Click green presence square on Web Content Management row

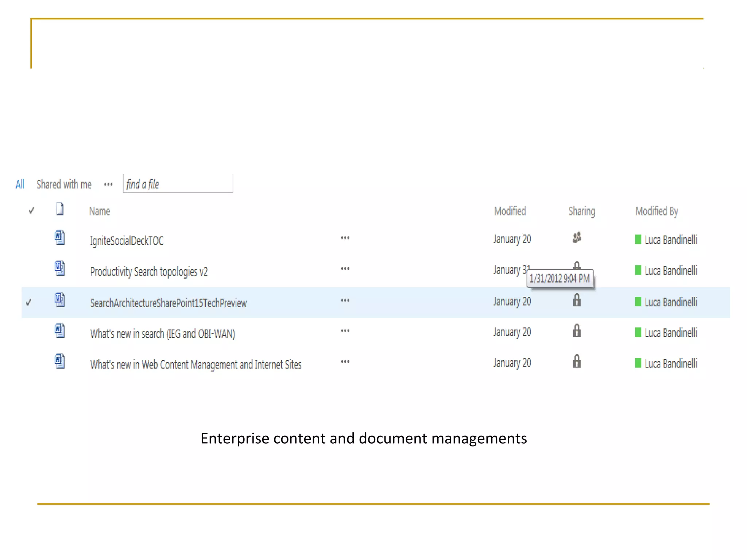[x=638, y=363]
